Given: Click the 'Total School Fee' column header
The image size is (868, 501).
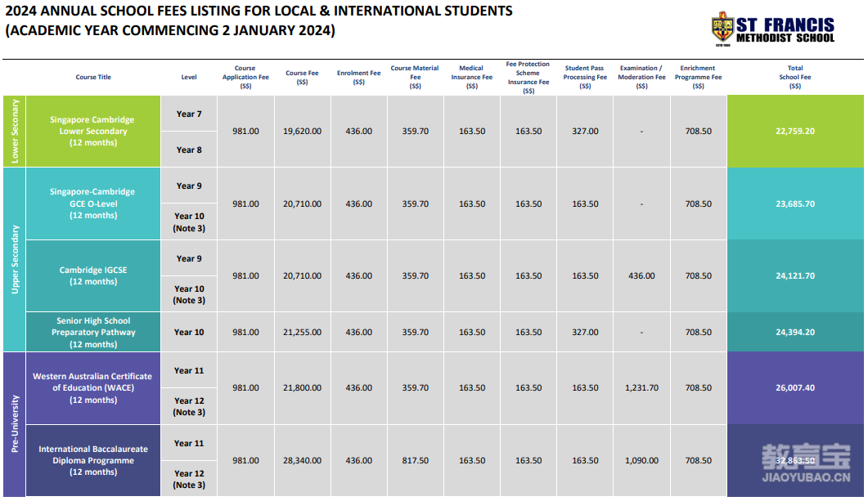Looking at the screenshot, I should [795, 78].
